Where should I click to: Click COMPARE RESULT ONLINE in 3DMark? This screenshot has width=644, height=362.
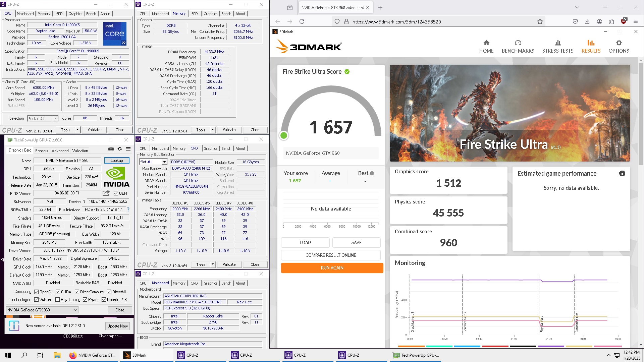pos(331,255)
